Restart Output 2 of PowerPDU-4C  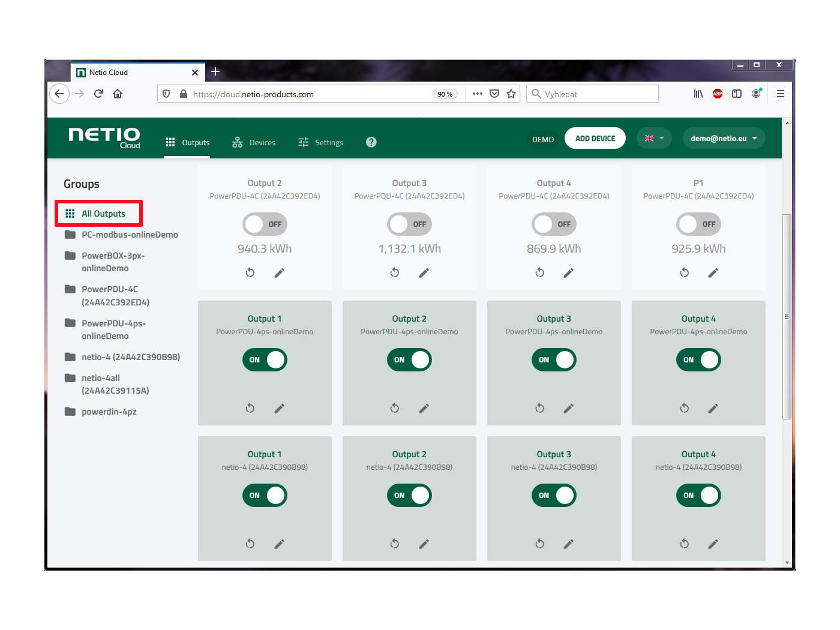click(250, 273)
